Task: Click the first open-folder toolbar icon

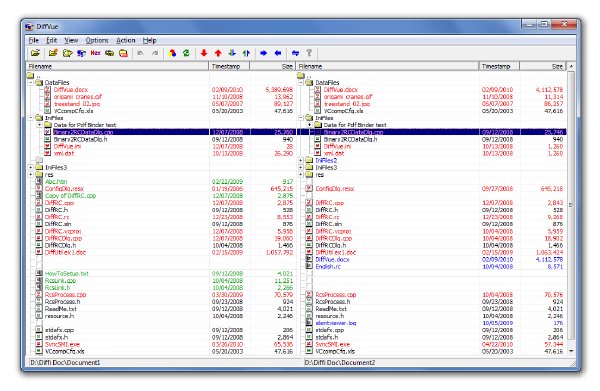Action: click(36, 53)
